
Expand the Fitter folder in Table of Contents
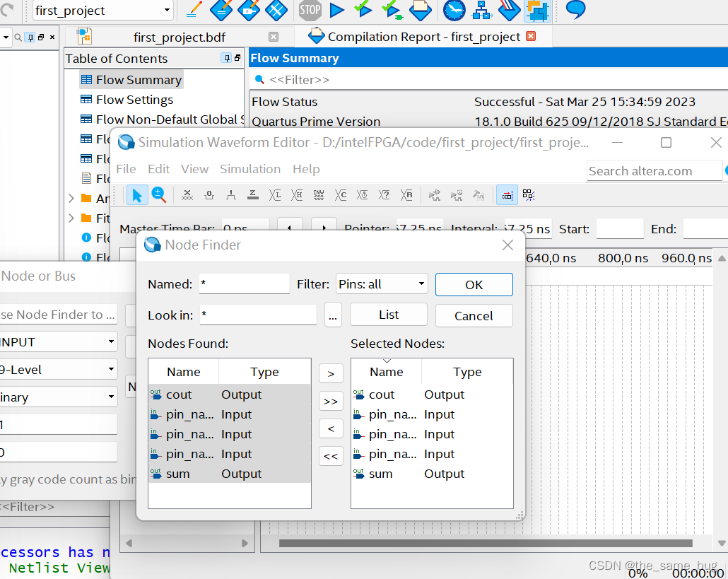(x=71, y=218)
